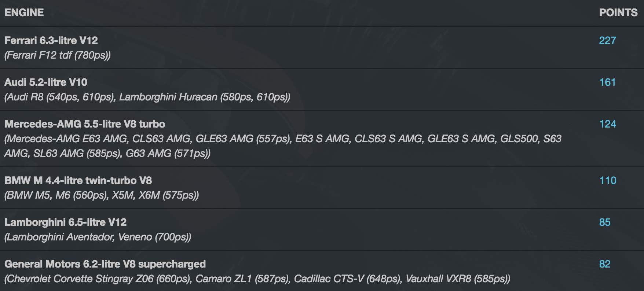
Task: Select the Mercedes-AMG 5.5-litre V8 turbo title
Action: click(x=85, y=124)
